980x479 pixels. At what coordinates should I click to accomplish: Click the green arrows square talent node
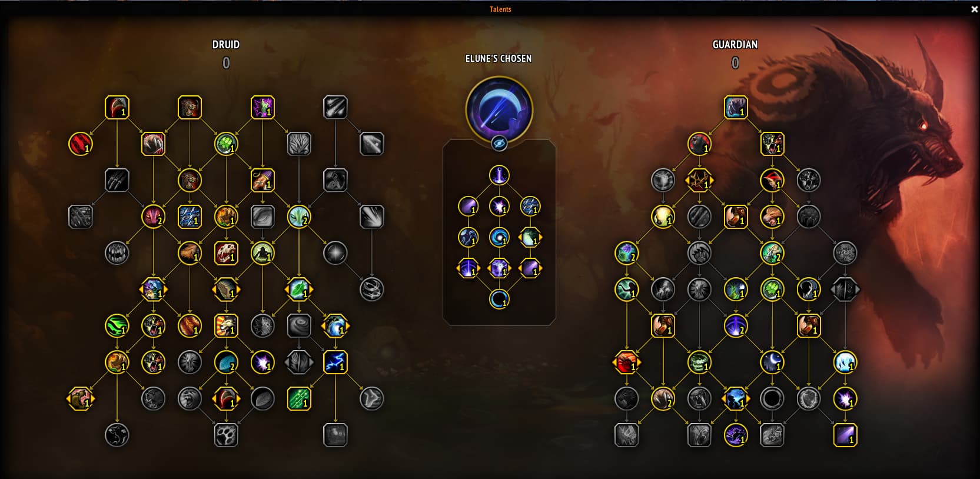tap(299, 398)
